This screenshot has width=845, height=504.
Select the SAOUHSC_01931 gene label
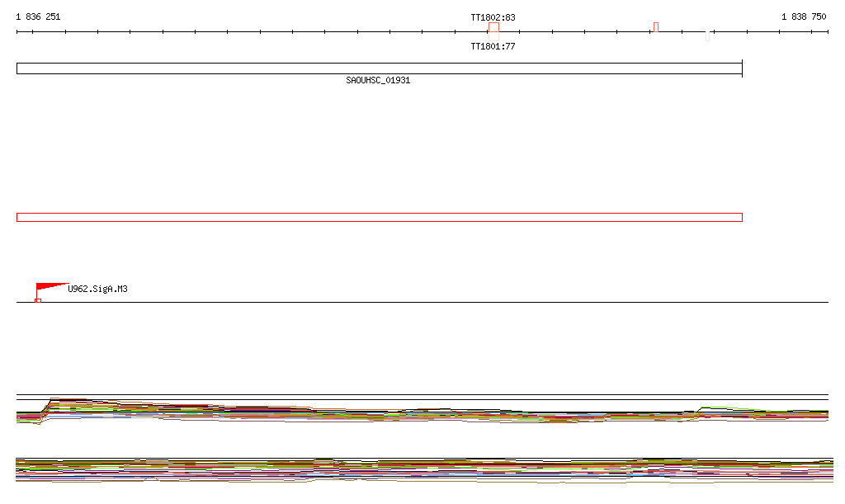[x=378, y=80]
